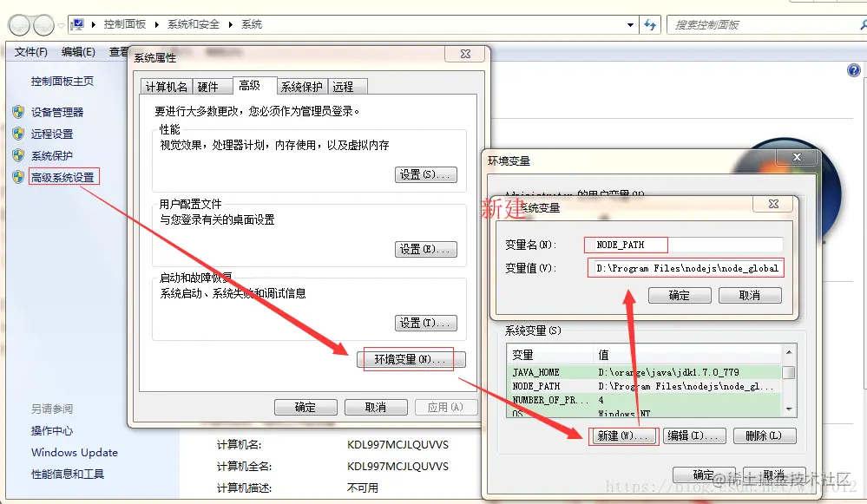
Task: Click 编辑(I) system variable button
Action: [693, 436]
